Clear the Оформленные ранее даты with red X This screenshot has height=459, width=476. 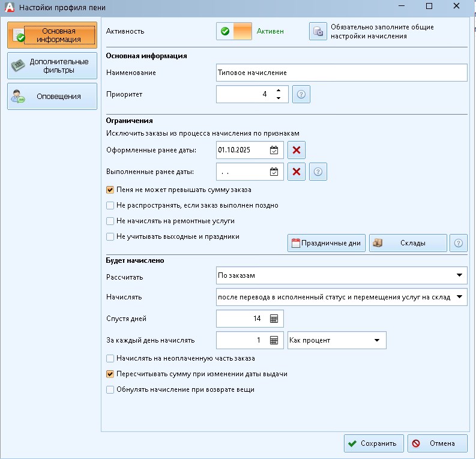tap(296, 150)
